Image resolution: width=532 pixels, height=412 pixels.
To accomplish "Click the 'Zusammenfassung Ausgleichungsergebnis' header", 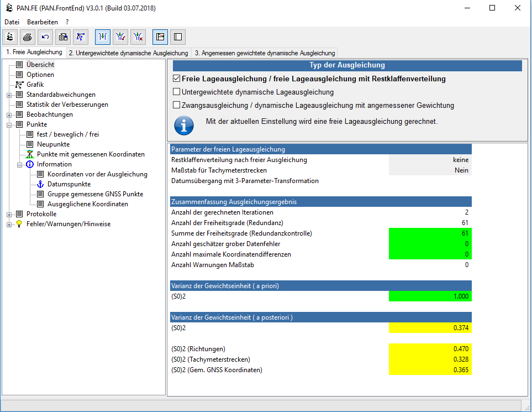I will pyautogui.click(x=321, y=202).
